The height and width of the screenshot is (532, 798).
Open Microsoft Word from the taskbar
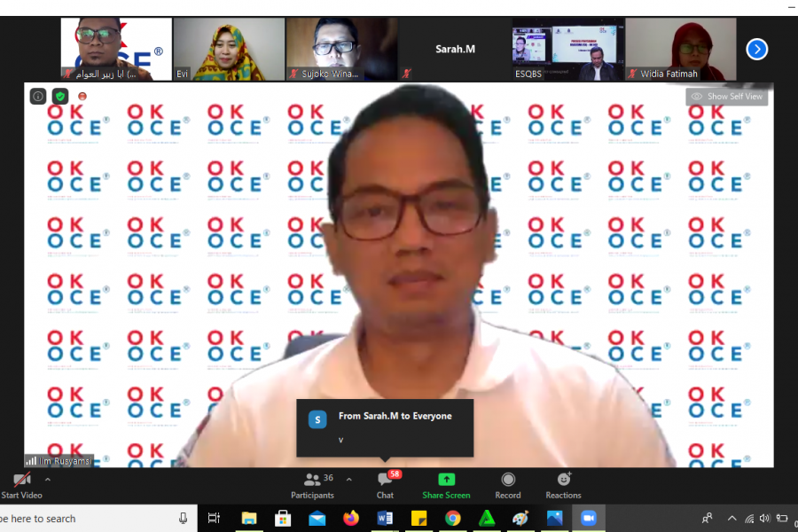tap(385, 519)
